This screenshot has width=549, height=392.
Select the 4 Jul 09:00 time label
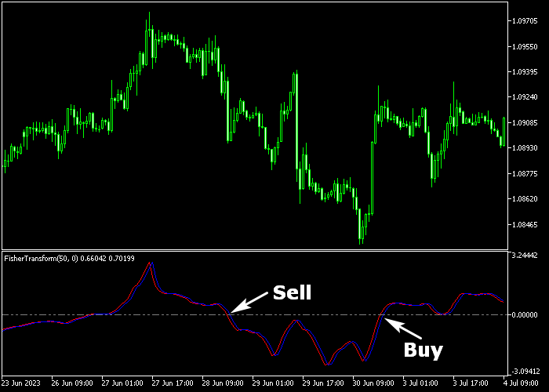(x=521, y=383)
